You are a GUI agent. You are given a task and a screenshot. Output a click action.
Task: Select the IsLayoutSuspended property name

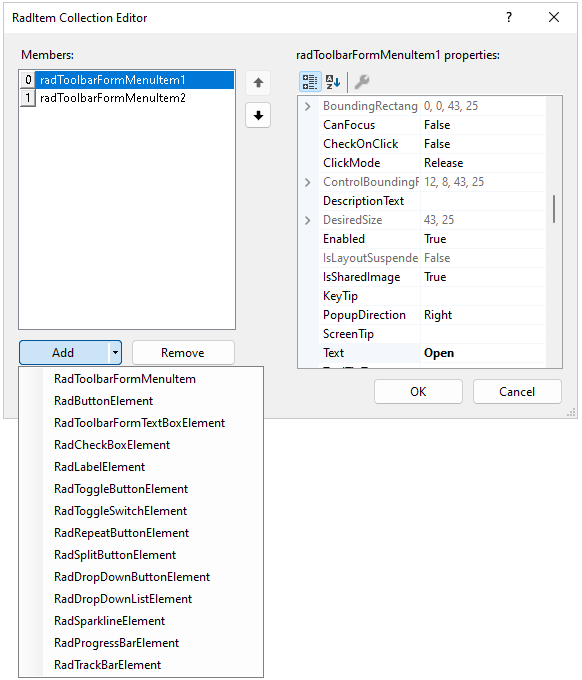point(369,258)
